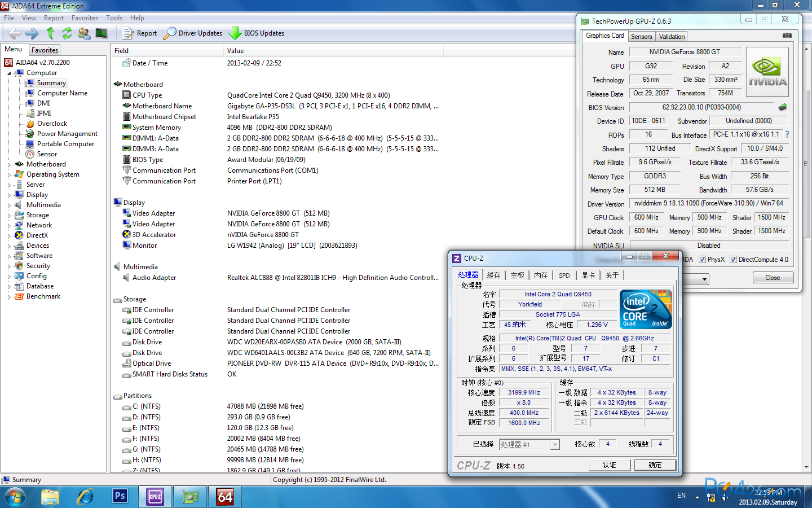Select Power Management in the tree

pos(67,134)
